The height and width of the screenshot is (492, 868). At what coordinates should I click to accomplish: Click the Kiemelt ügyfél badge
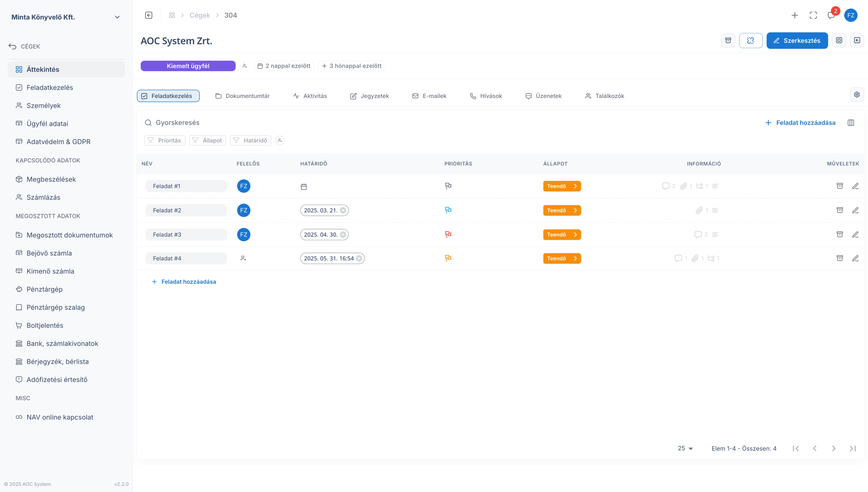(188, 66)
